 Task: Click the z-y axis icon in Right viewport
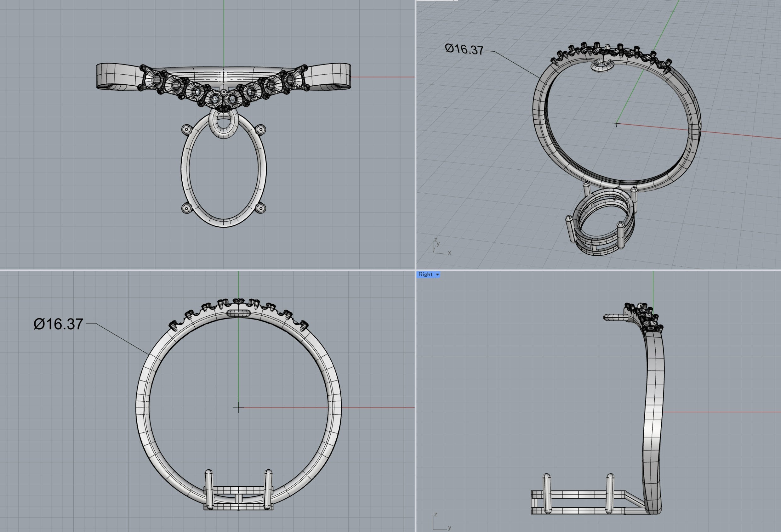441,521
